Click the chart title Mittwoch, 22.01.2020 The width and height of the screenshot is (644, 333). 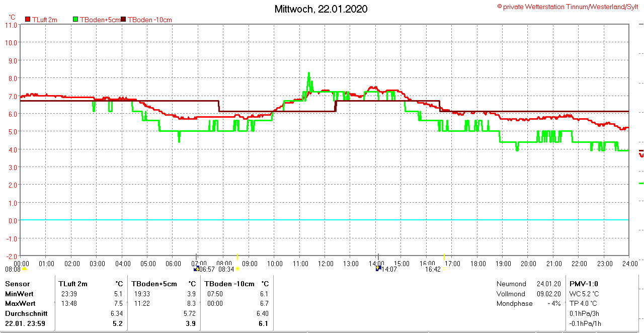point(321,9)
